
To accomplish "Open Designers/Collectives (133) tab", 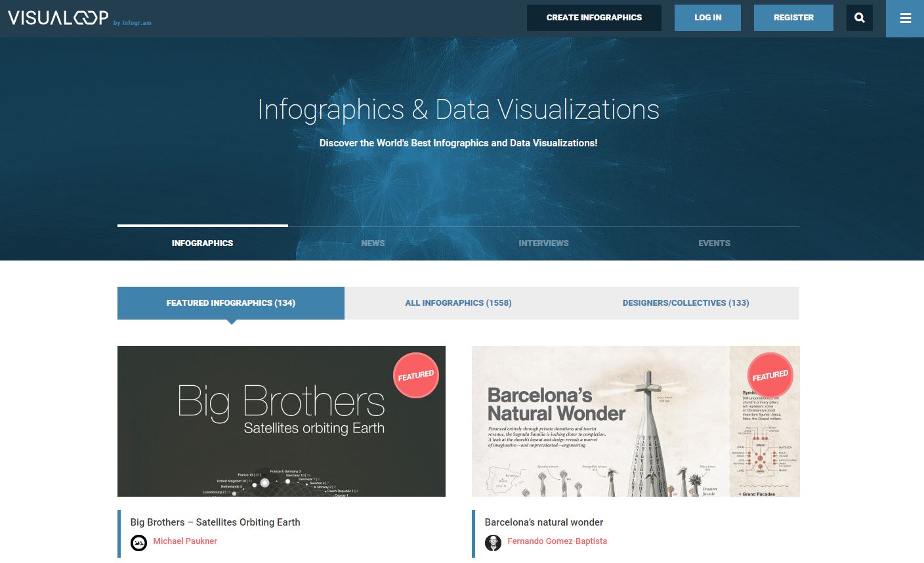I will (x=685, y=302).
